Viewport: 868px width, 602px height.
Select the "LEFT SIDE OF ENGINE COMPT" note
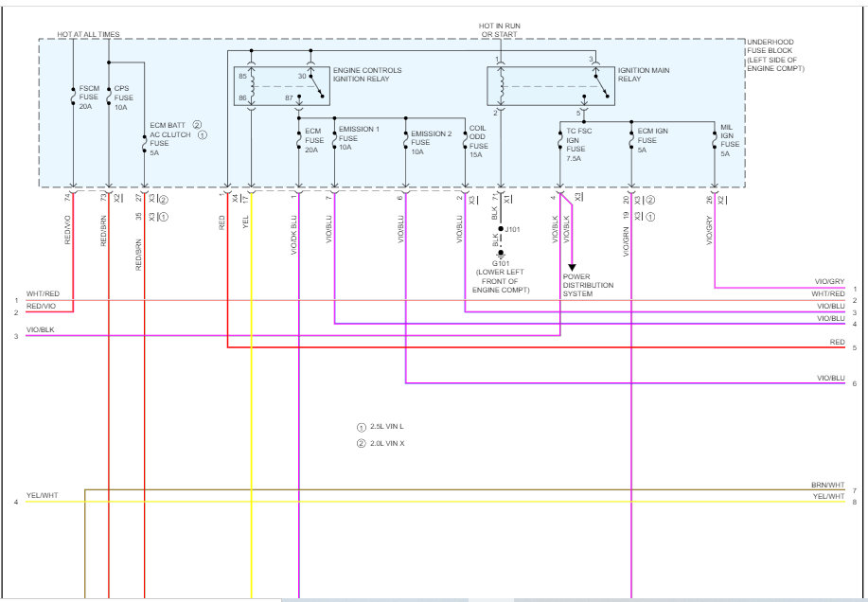pyautogui.click(x=775, y=64)
